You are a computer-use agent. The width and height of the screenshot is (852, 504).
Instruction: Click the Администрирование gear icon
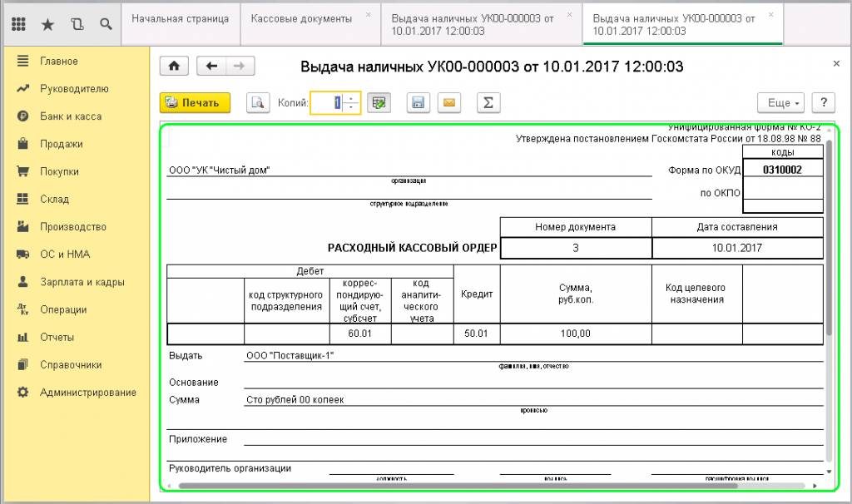click(22, 392)
